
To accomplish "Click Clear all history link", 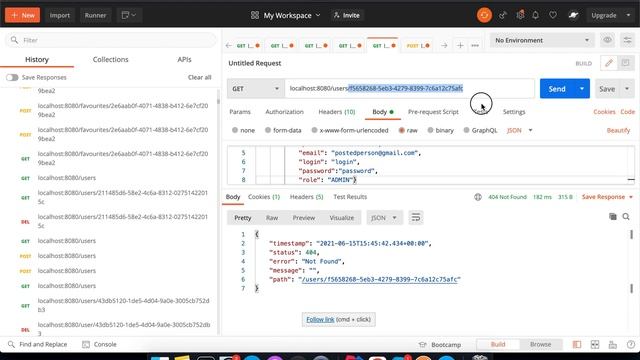I will pyautogui.click(x=200, y=78).
